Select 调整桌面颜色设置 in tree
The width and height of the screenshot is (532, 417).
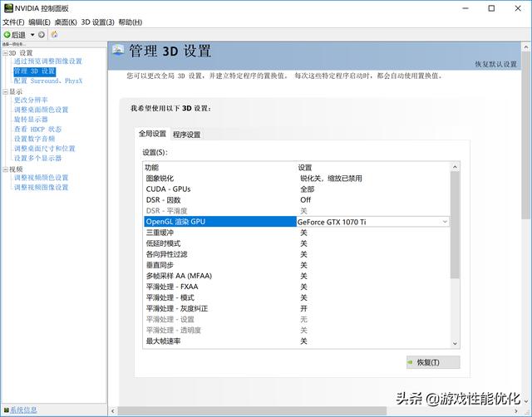pos(41,110)
